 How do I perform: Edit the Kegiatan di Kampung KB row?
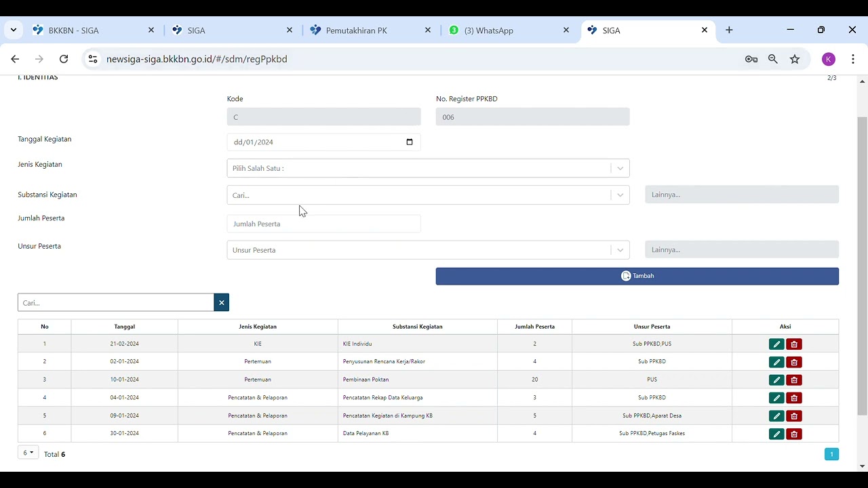tap(776, 416)
